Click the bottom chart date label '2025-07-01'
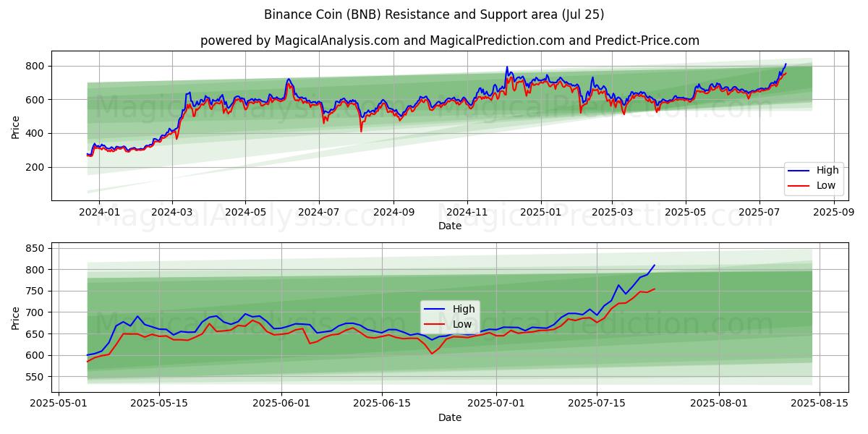868x434 pixels. coord(496,404)
